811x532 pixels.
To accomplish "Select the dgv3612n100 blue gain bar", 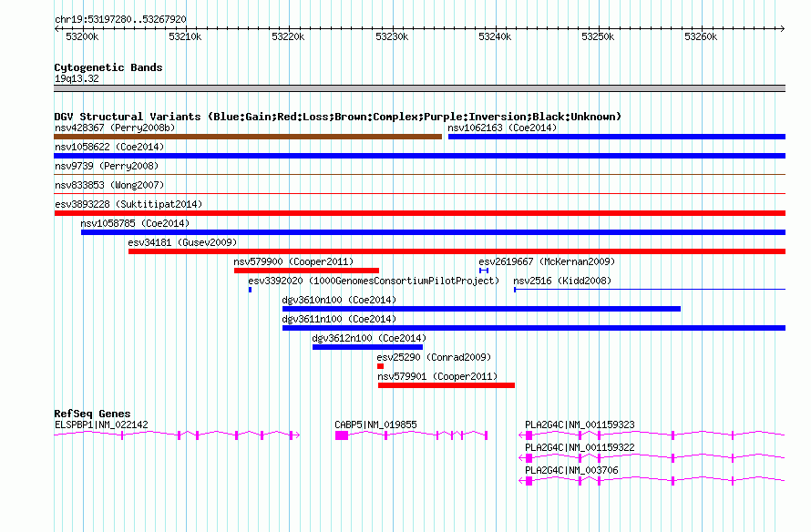I will click(367, 347).
